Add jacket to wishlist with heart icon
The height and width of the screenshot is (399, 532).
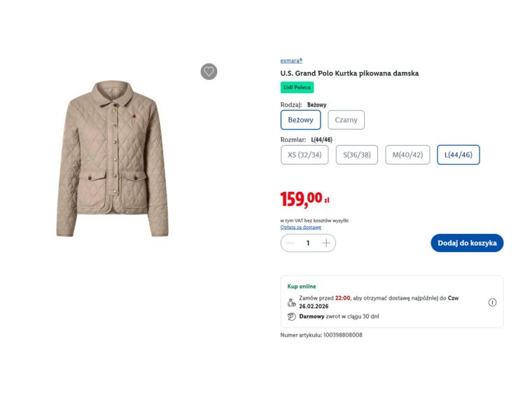click(209, 71)
